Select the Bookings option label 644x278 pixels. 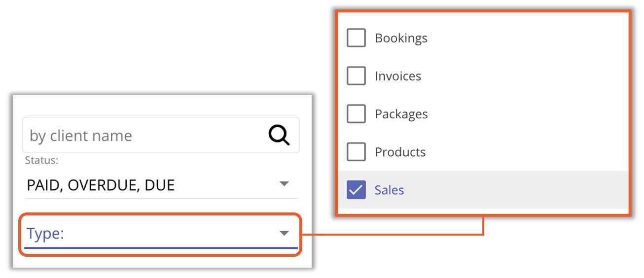click(401, 38)
